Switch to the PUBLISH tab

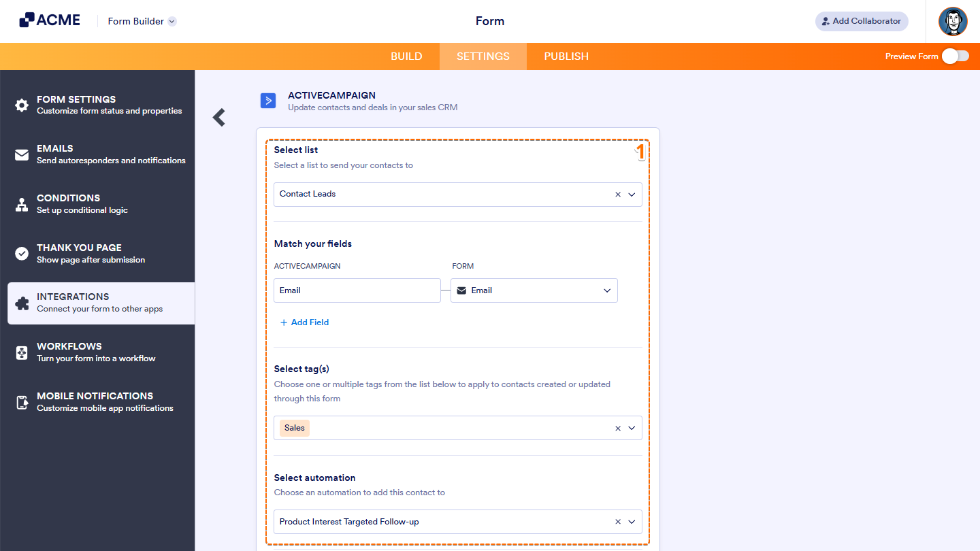click(566, 56)
